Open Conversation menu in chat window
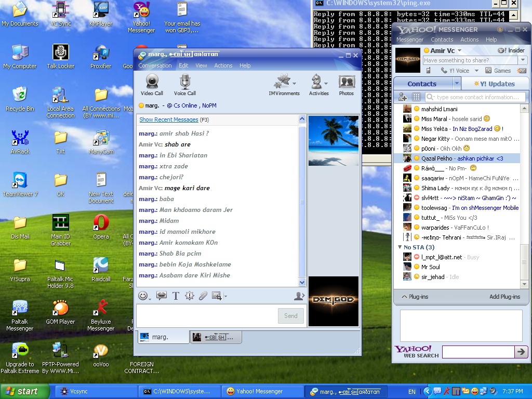This screenshot has height=399, width=532. pyautogui.click(x=155, y=65)
